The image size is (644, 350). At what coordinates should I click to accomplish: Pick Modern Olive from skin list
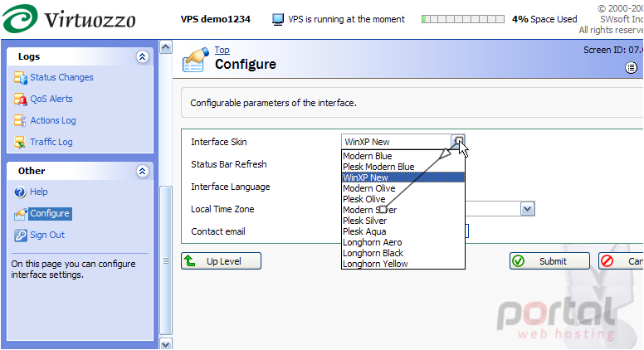point(402,188)
